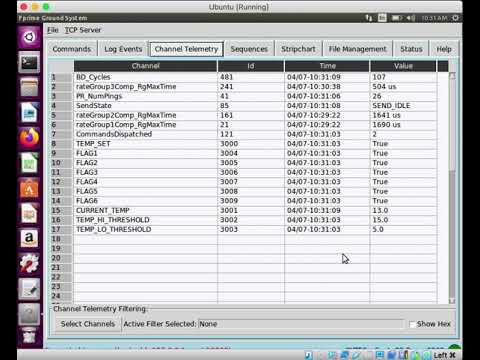Open the Stripchart tab
Viewport: 480px width, 360px height.
click(298, 49)
